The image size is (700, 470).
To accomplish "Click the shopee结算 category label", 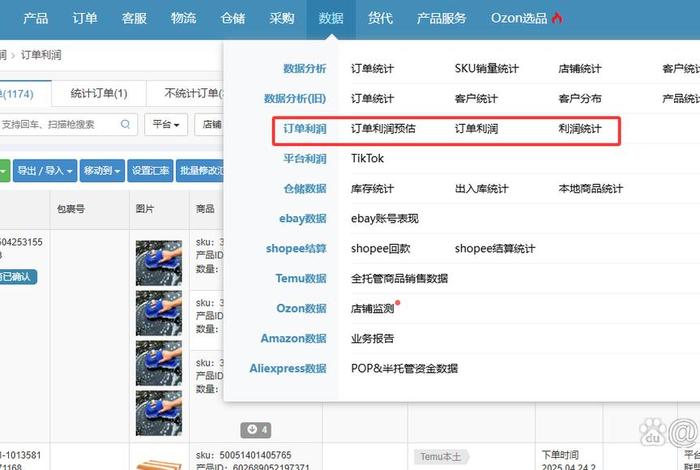I will pos(296,249).
